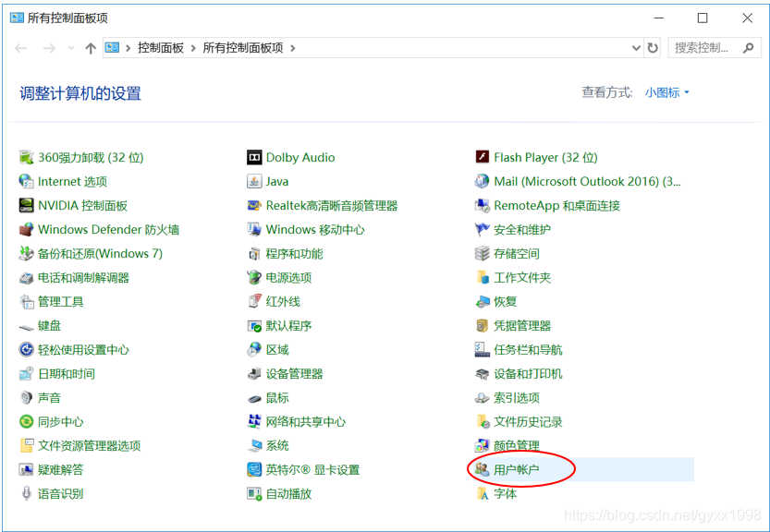The width and height of the screenshot is (770, 532).
Task: Select 所有控制面板项 breadcrumb segment
Action: point(243,48)
